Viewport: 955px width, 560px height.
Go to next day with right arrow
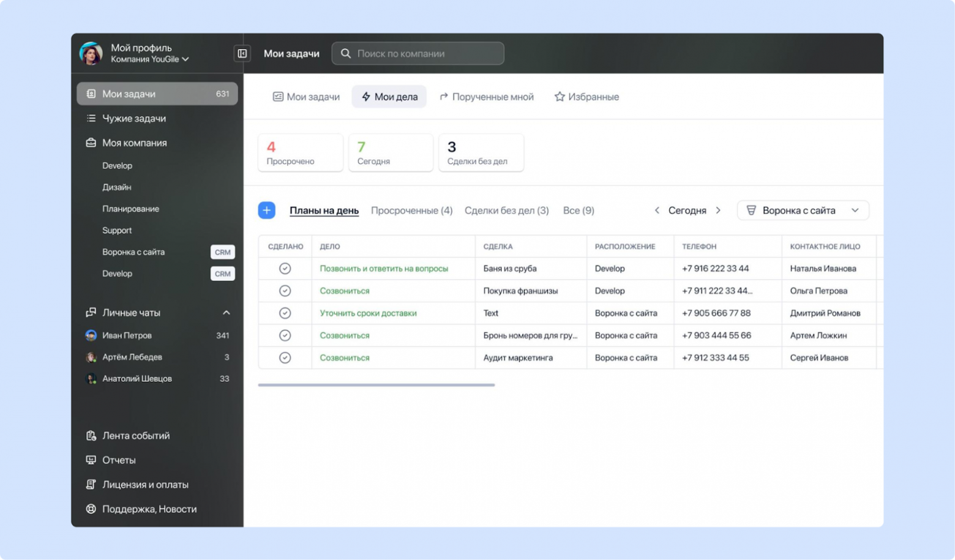pyautogui.click(x=718, y=210)
